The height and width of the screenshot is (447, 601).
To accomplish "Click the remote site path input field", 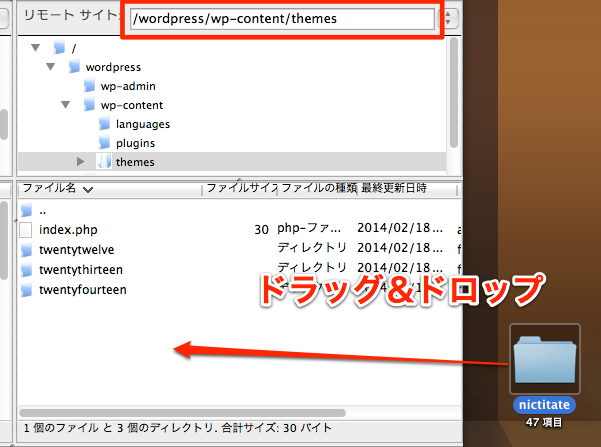I will [x=282, y=18].
